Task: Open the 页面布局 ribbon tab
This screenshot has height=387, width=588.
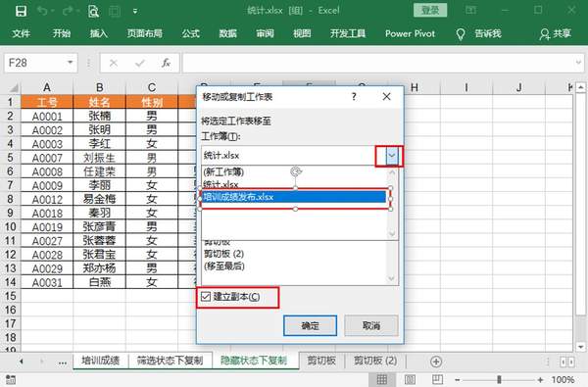Action: coord(145,33)
